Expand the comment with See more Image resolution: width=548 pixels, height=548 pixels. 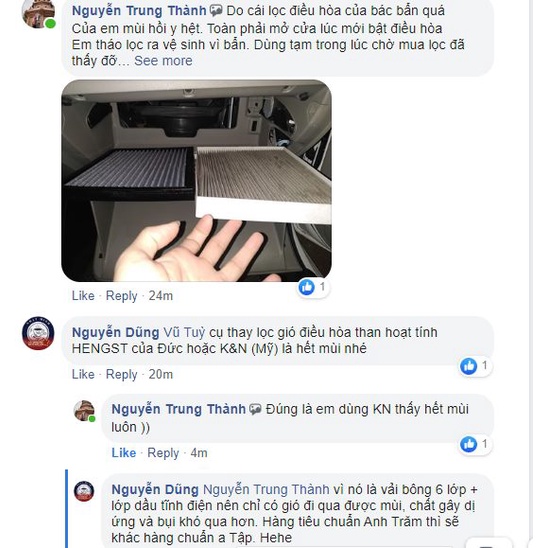tap(163, 61)
